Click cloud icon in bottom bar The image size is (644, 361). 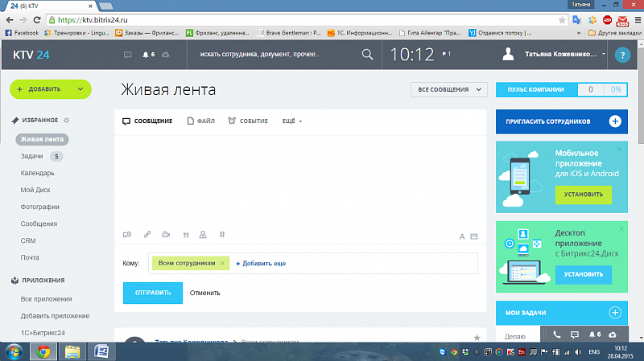[613, 334]
